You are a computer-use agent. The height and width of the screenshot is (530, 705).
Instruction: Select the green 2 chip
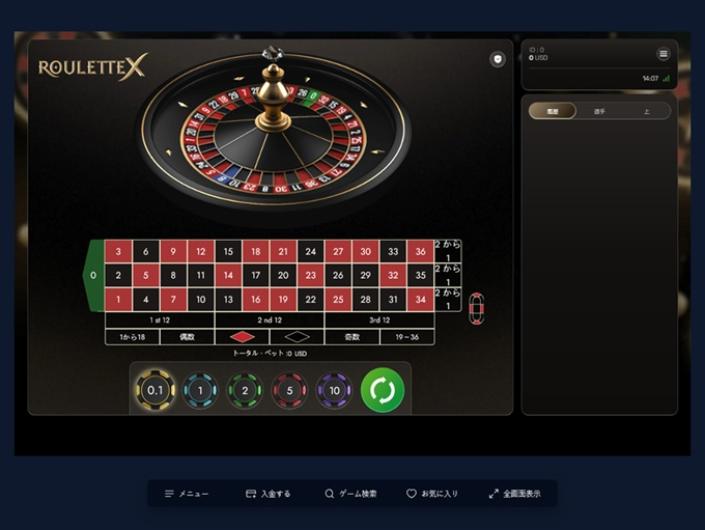coord(245,391)
